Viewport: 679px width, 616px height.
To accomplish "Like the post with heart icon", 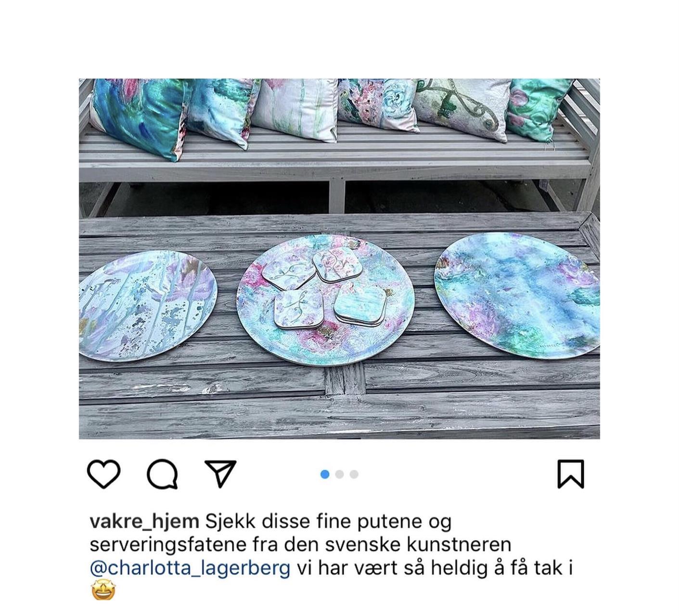I will pos(103,474).
